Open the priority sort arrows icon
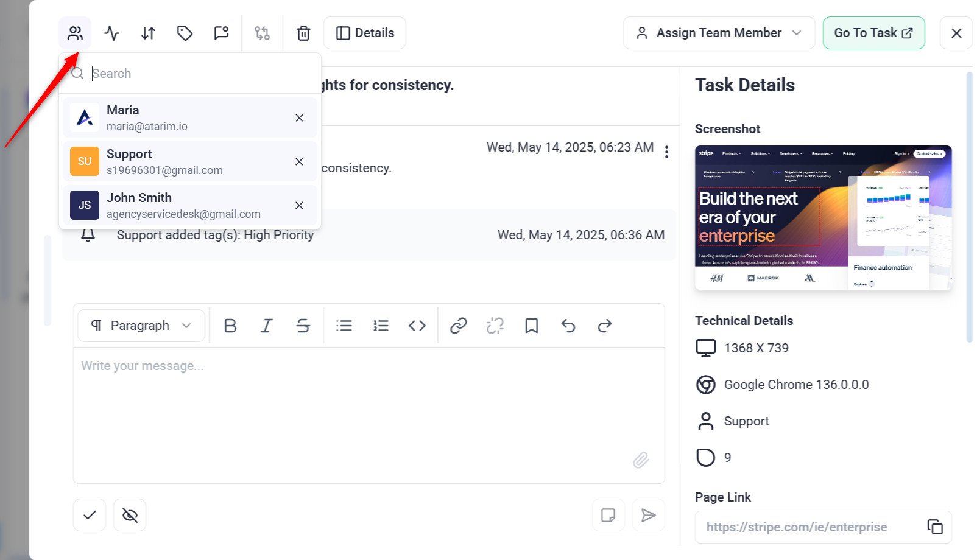Image resolution: width=977 pixels, height=560 pixels. point(148,33)
